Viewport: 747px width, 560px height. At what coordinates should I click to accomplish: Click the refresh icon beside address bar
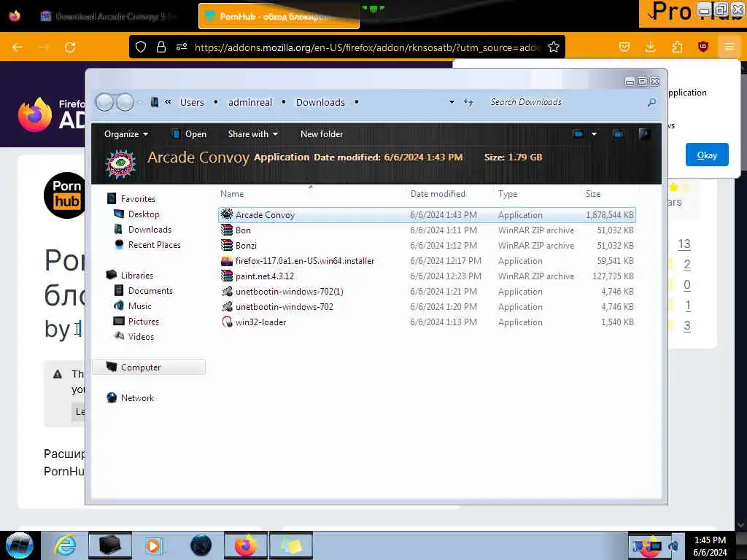pos(468,102)
